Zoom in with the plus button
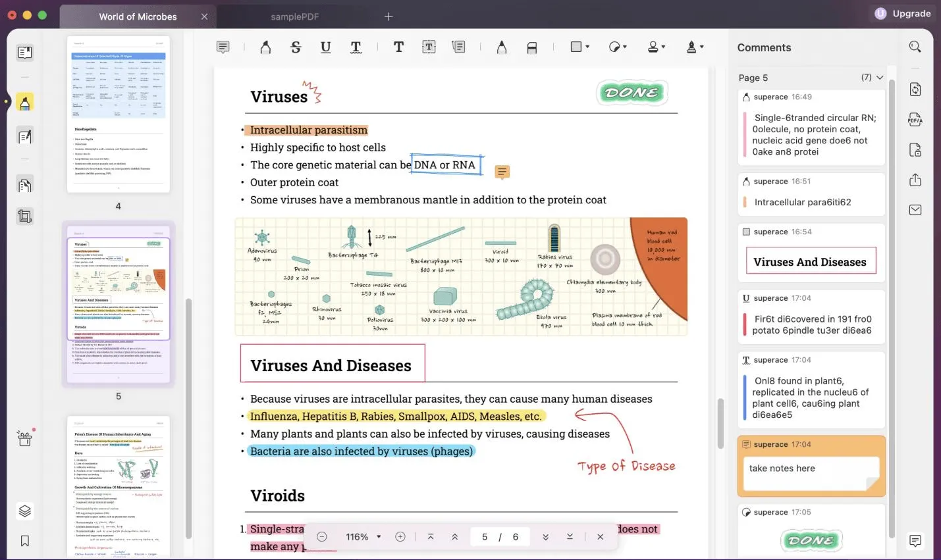The image size is (941, 560). (x=400, y=537)
